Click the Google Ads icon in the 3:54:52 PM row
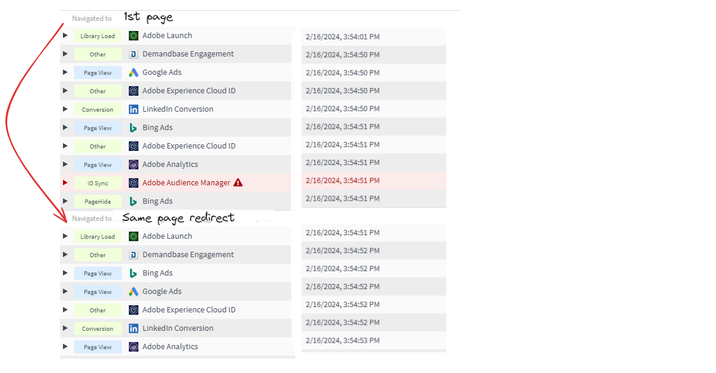 click(x=133, y=291)
